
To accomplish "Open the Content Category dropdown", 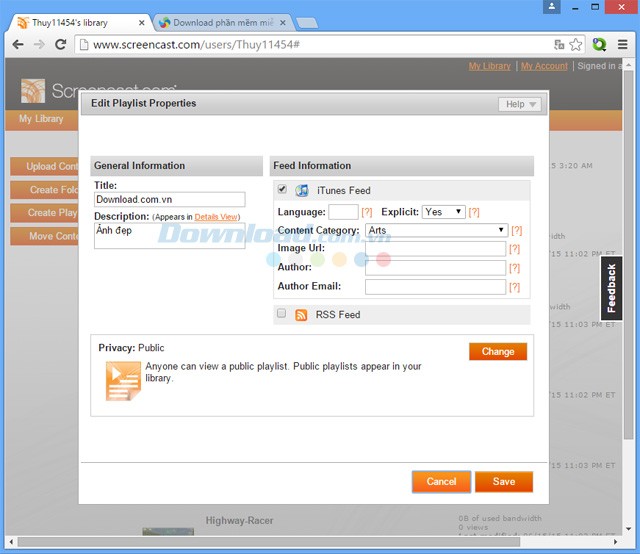I will tap(436, 230).
